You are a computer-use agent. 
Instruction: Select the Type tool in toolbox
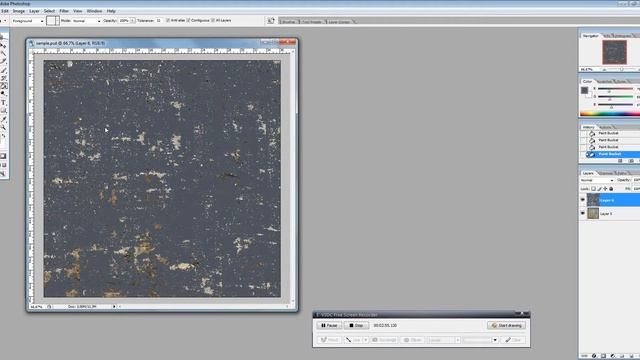pos(3,103)
